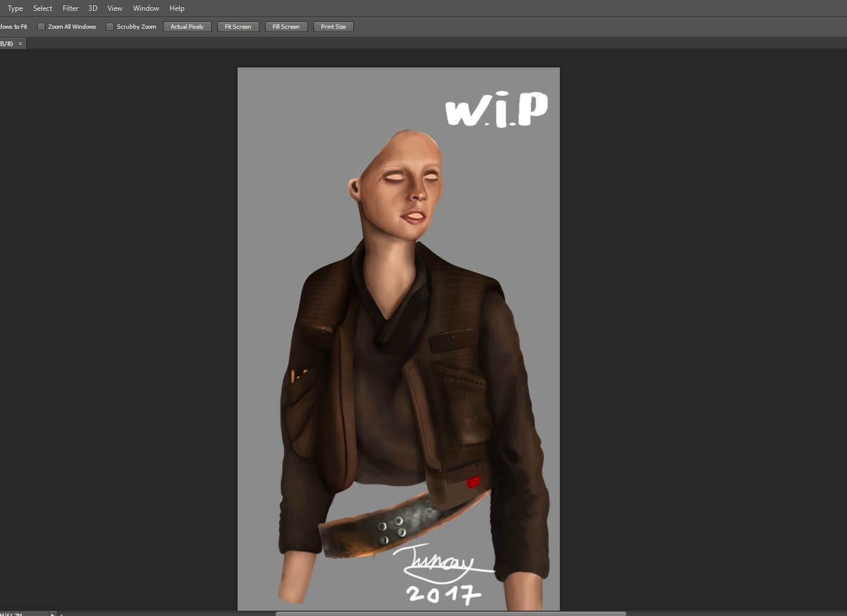This screenshot has width=847, height=616.
Task: Click the red tag on the jacket
Action: click(473, 482)
